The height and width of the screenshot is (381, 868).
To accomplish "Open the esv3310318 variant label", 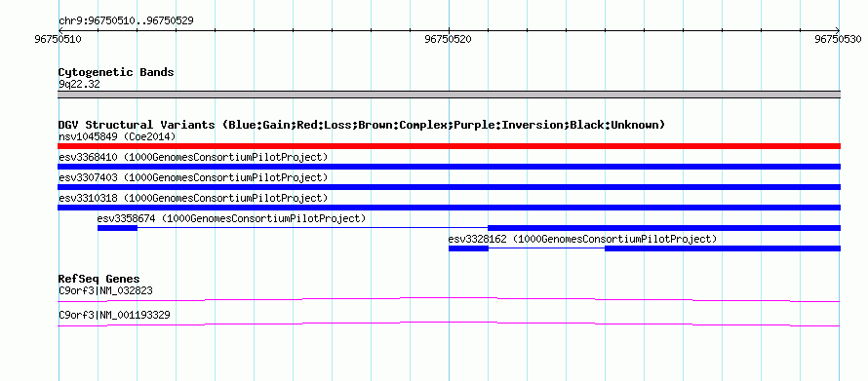I will tap(193, 198).
